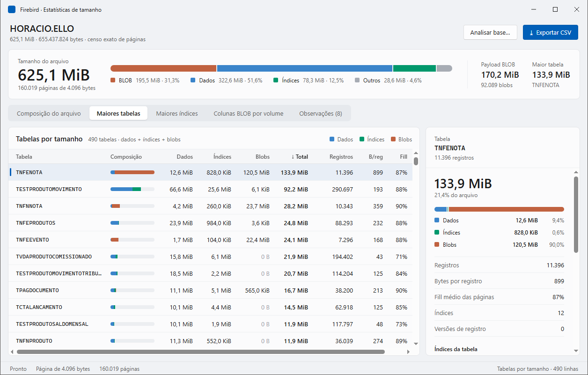This screenshot has height=375, width=588.
Task: Export data with the Exportar CSV button
Action: pyautogui.click(x=551, y=32)
